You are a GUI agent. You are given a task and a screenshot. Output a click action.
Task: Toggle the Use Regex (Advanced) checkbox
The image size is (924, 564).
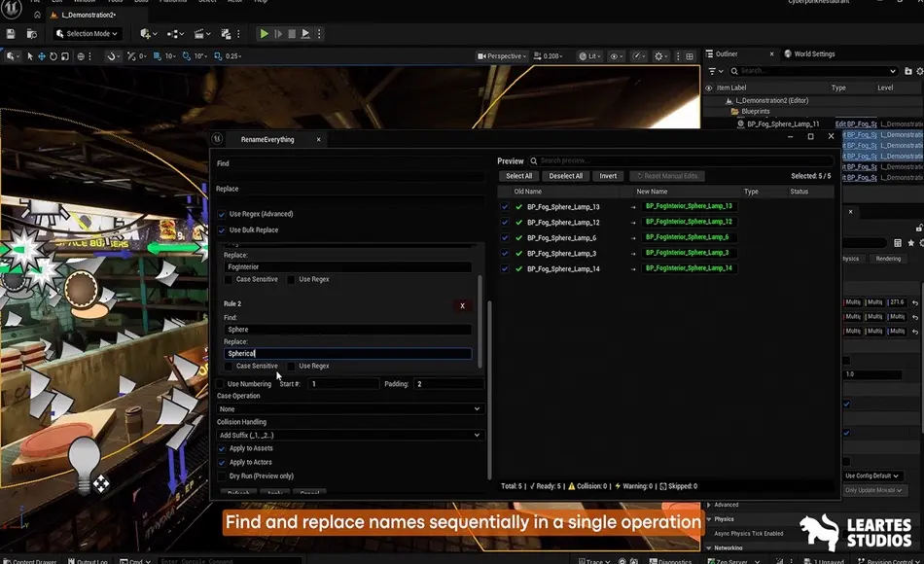coord(222,214)
